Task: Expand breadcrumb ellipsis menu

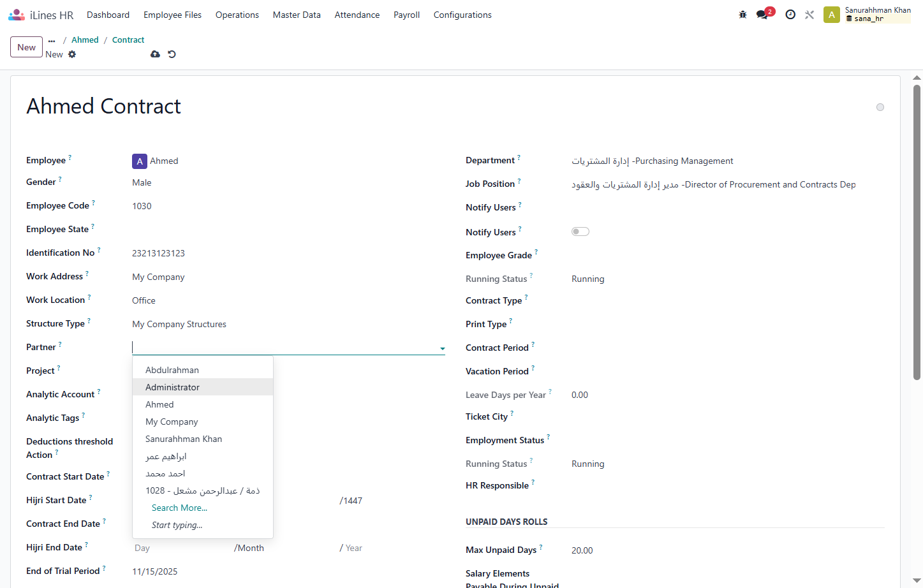Action: coord(52,40)
